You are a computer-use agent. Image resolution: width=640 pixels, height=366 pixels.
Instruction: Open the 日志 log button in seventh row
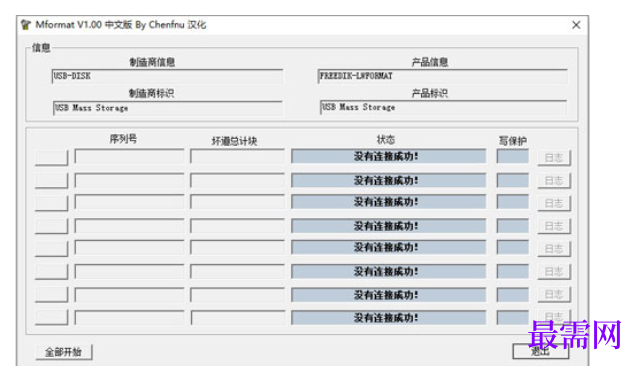point(554,295)
